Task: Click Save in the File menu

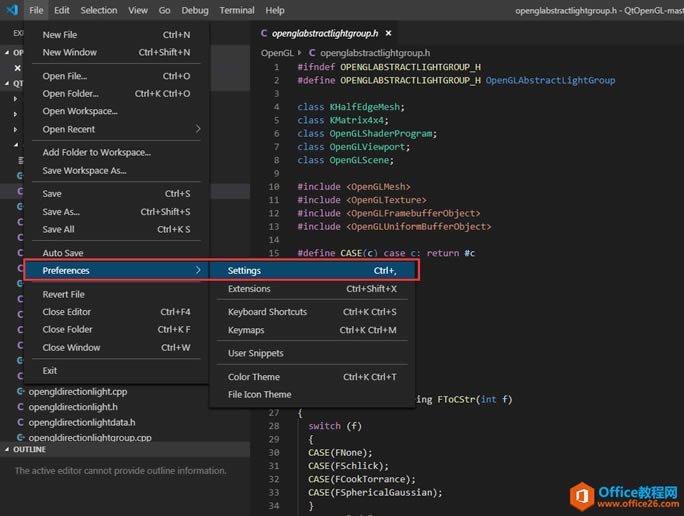Action: (116, 194)
